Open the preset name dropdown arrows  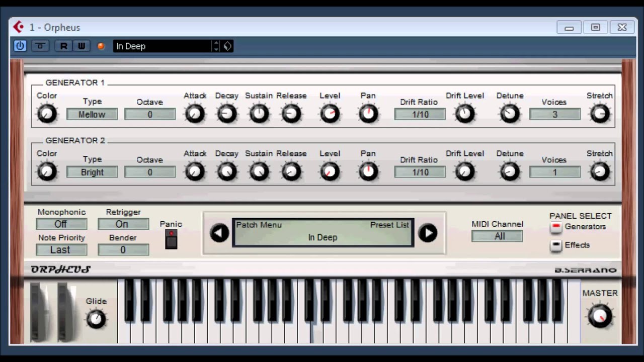click(216, 46)
